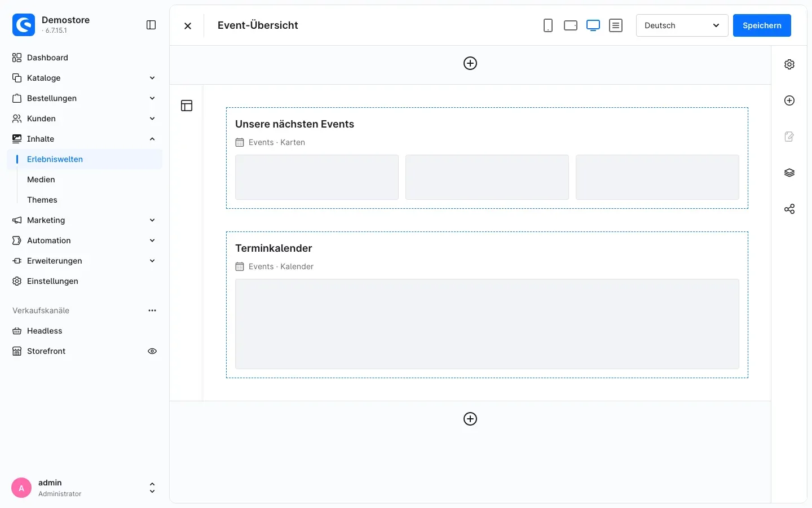Open the add blocks plus in the right sidebar
812x508 pixels.
(x=789, y=100)
